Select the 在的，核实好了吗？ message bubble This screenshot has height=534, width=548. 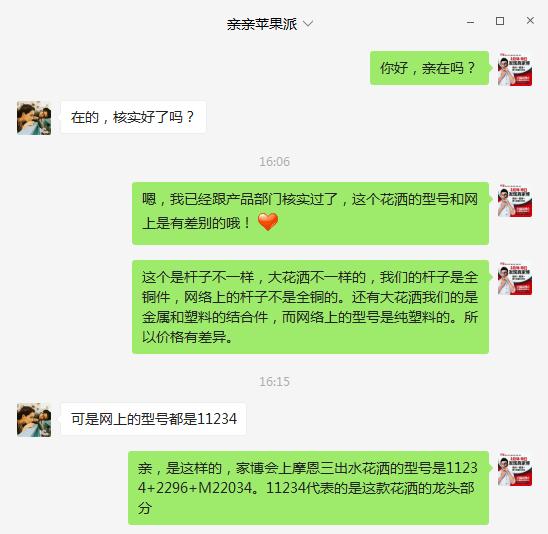(x=133, y=117)
